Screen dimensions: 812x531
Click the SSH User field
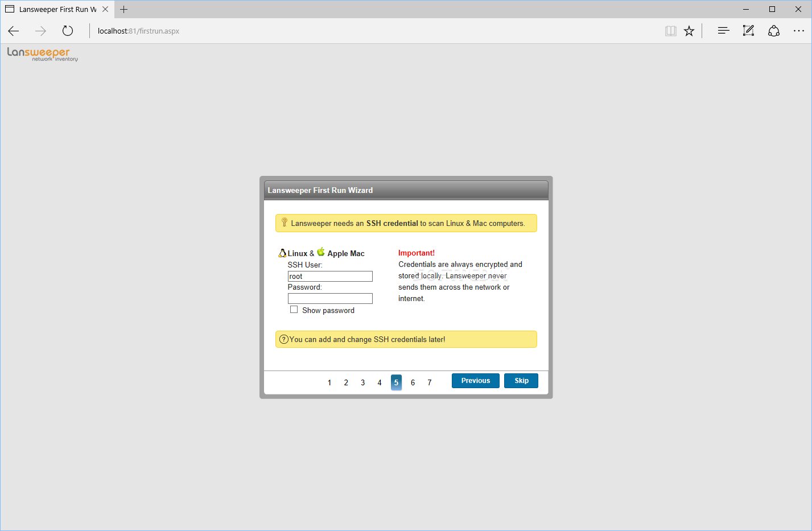pos(330,276)
